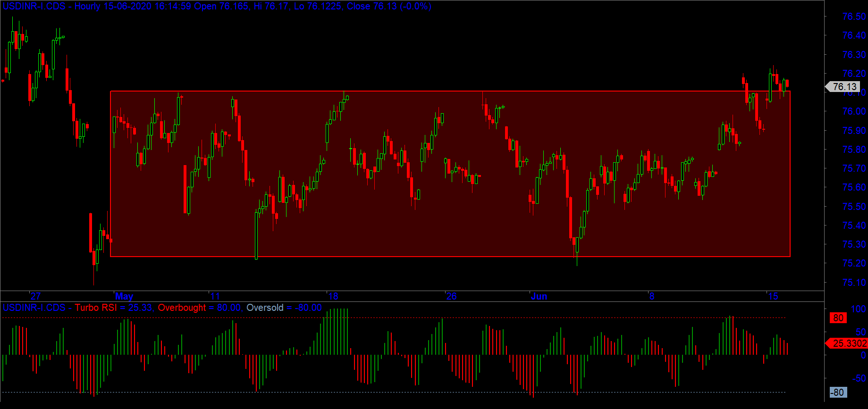Click the 75.70 price axis label
This screenshot has width=868, height=409.
tap(854, 168)
